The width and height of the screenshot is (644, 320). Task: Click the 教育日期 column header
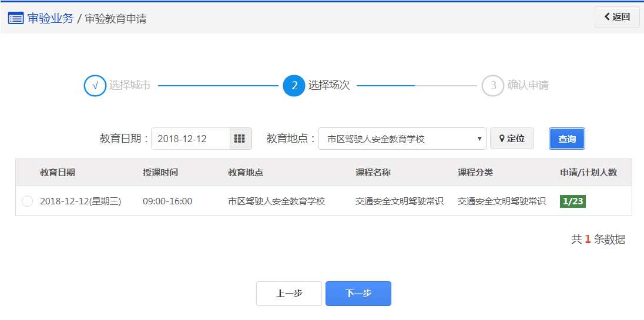(58, 173)
